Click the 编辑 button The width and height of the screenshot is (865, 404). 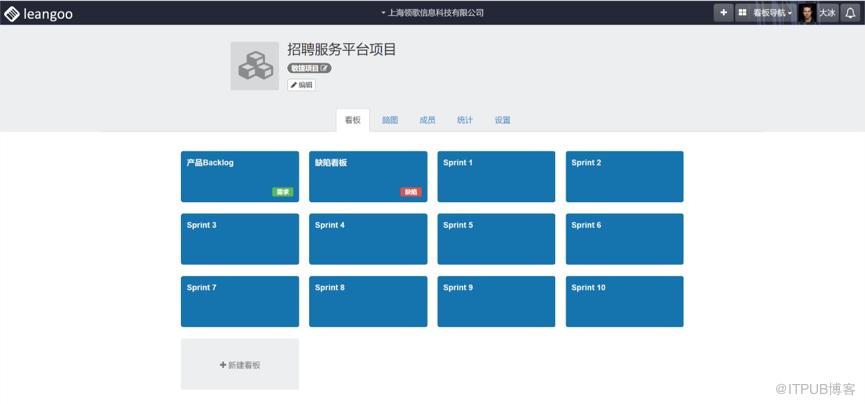click(302, 85)
